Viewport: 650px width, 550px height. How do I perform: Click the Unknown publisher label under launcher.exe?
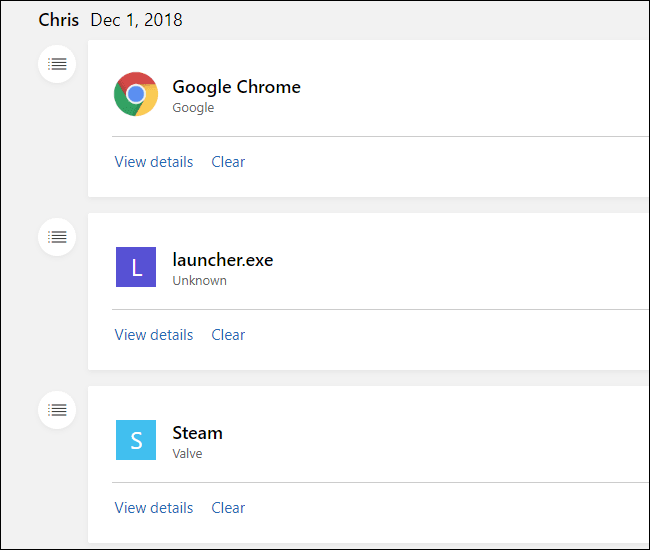199,281
